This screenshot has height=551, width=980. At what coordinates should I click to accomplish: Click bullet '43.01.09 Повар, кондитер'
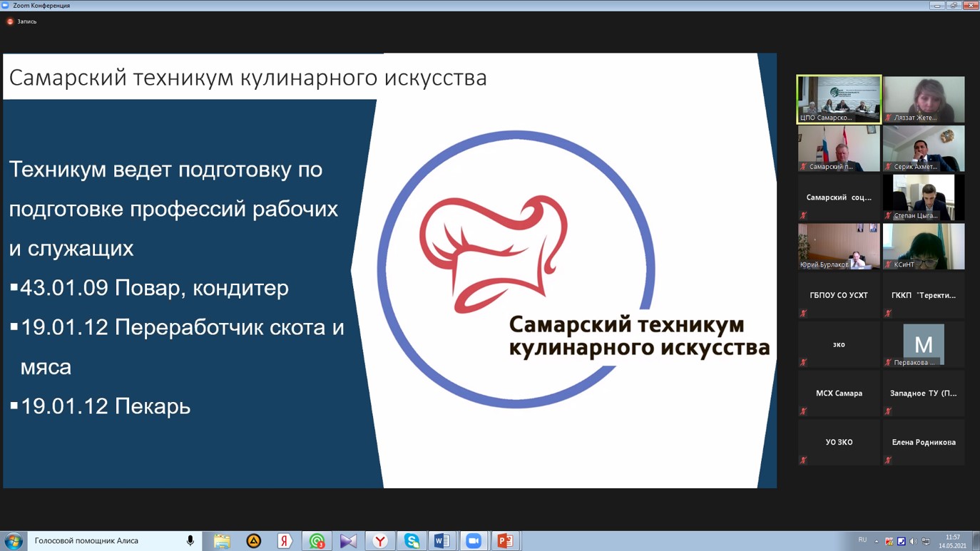149,288
